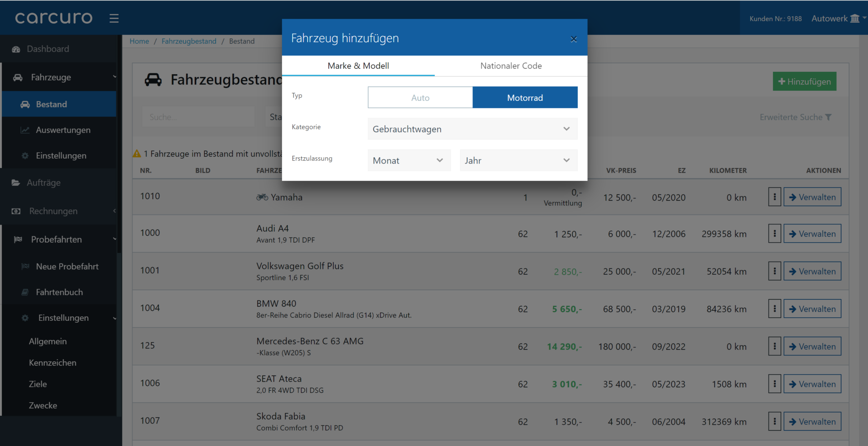The height and width of the screenshot is (446, 868).
Task: Open Allgemein settings menu item
Action: point(48,342)
